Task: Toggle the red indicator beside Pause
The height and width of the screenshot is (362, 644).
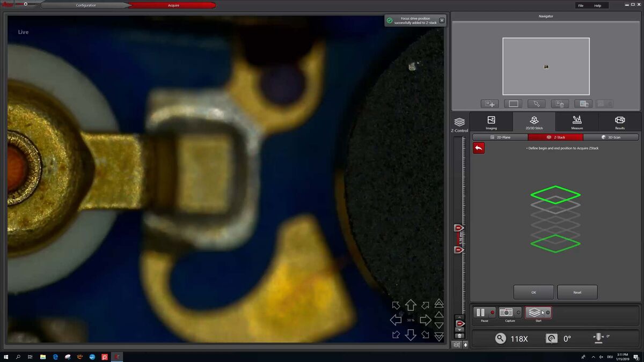Action: click(493, 311)
